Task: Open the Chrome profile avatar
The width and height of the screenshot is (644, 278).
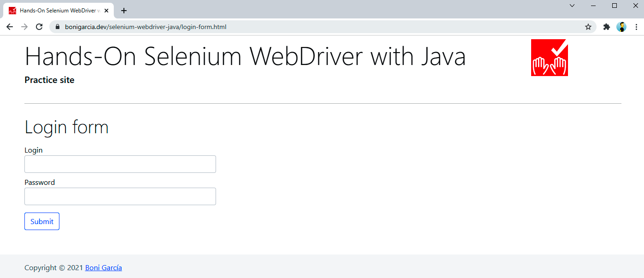Action: (621, 27)
